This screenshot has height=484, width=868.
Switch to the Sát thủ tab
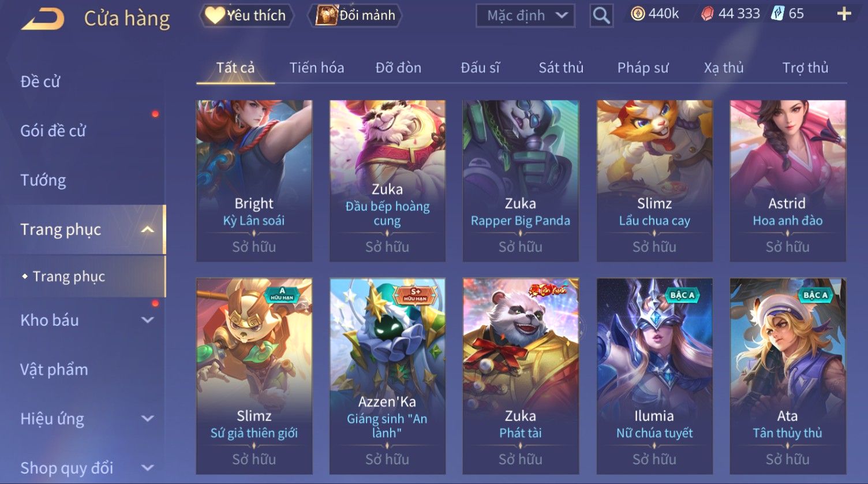(561, 68)
